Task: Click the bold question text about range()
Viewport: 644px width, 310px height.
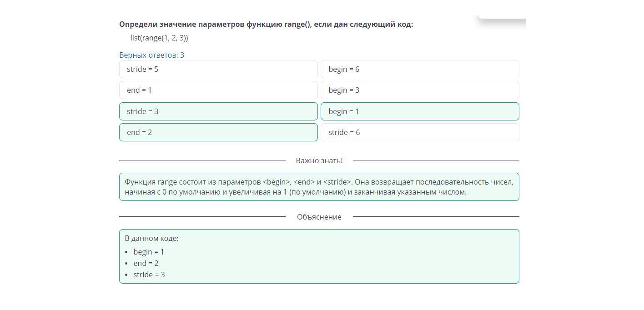Action: pyautogui.click(x=266, y=25)
